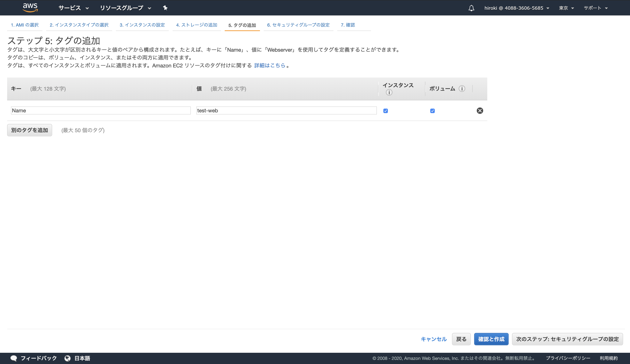
Task: Click the language globe icon next to 日本語
Action: (68, 358)
